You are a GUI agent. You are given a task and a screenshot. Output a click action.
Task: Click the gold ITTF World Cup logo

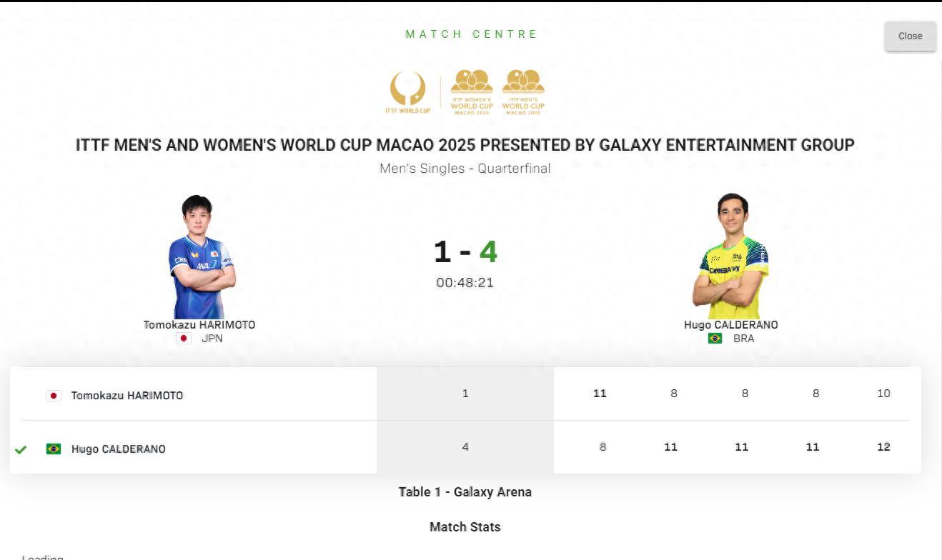408,91
